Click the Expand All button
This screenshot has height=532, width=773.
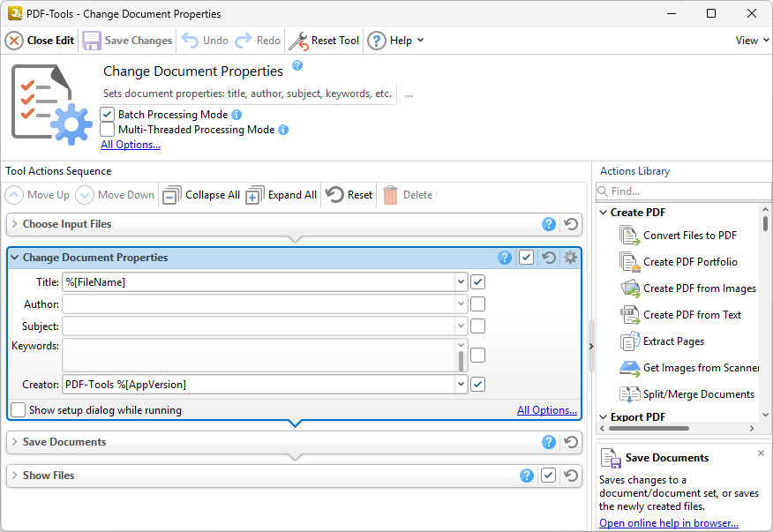281,195
